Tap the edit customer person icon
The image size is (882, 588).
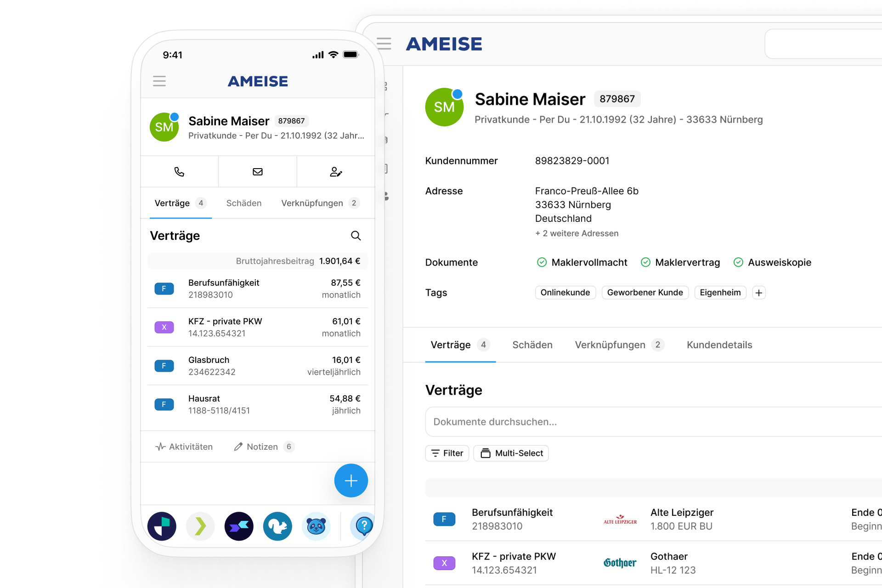point(336,172)
